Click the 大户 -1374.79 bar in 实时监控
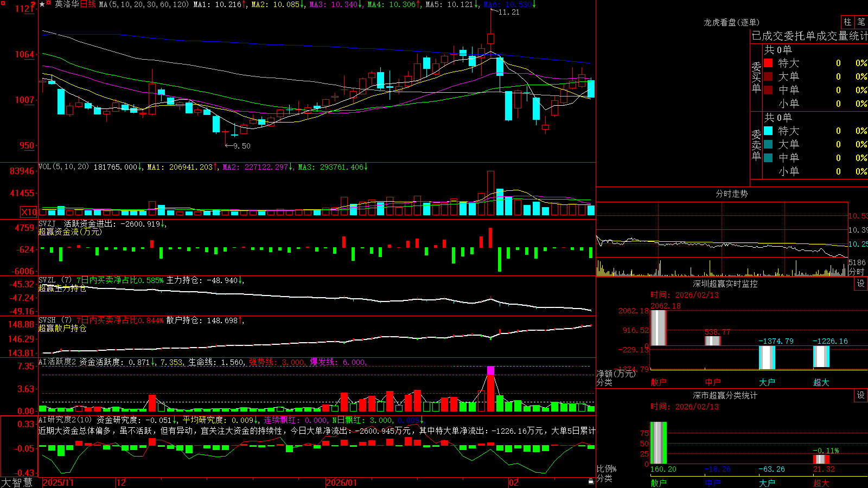The width and height of the screenshot is (868, 488). (x=767, y=357)
